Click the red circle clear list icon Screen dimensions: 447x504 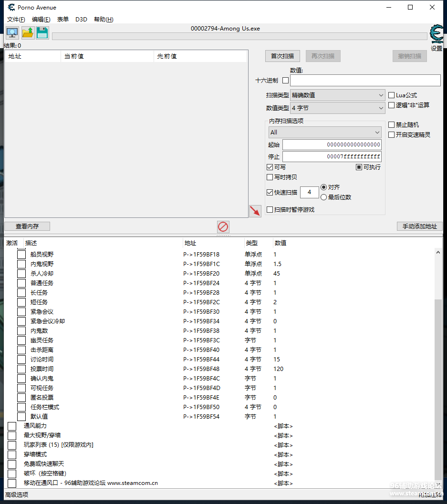pyautogui.click(x=223, y=226)
